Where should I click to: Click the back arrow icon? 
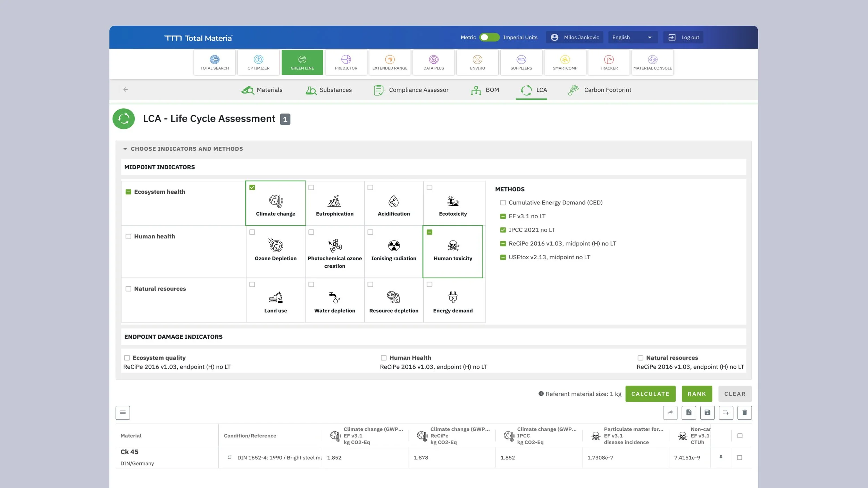[x=126, y=90]
